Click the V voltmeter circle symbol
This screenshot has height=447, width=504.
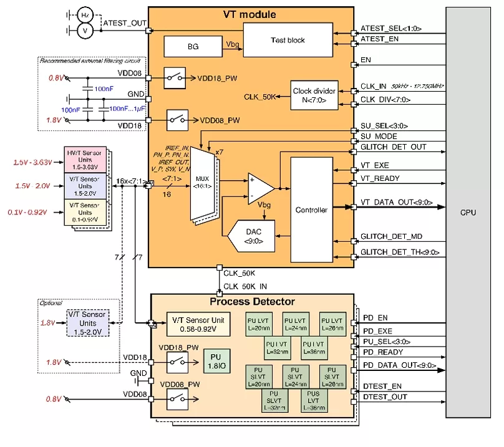85,29
